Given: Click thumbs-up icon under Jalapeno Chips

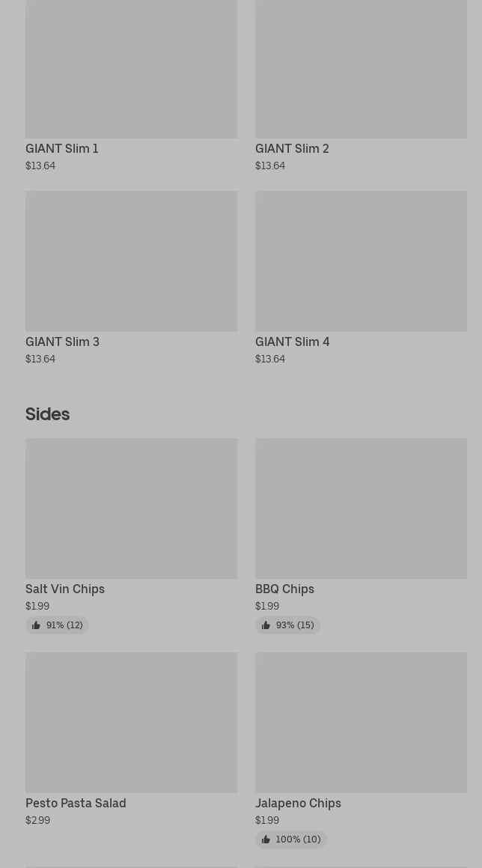Looking at the screenshot, I should (x=266, y=840).
